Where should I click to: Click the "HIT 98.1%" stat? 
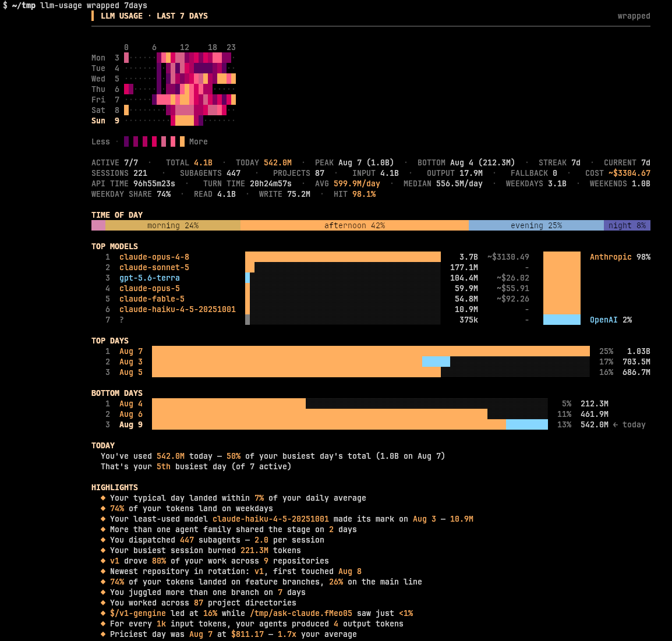click(355, 194)
